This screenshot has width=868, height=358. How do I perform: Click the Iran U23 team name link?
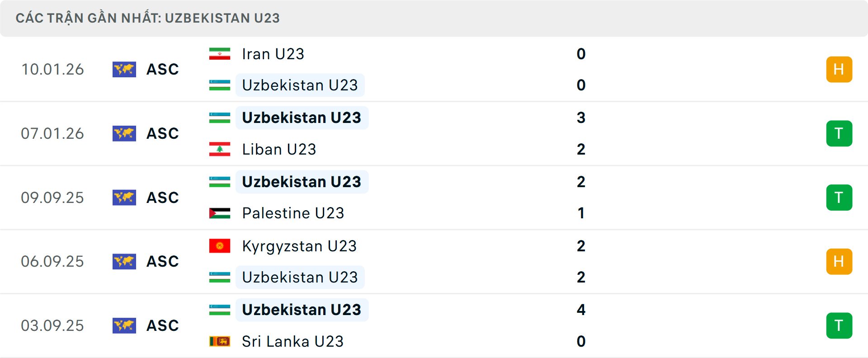[x=273, y=54]
